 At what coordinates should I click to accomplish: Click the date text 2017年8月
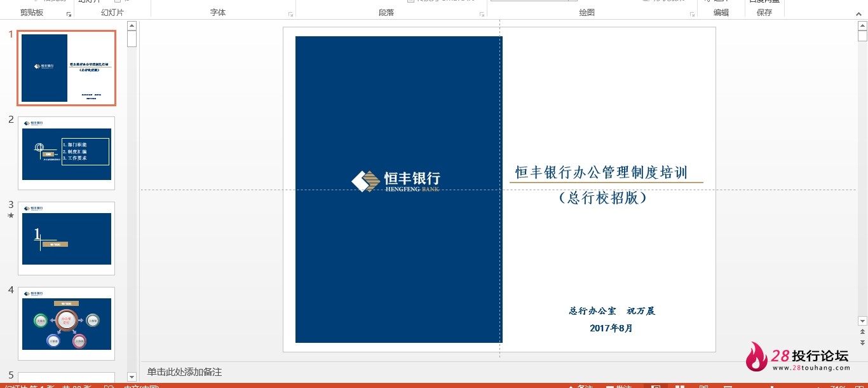pos(611,328)
